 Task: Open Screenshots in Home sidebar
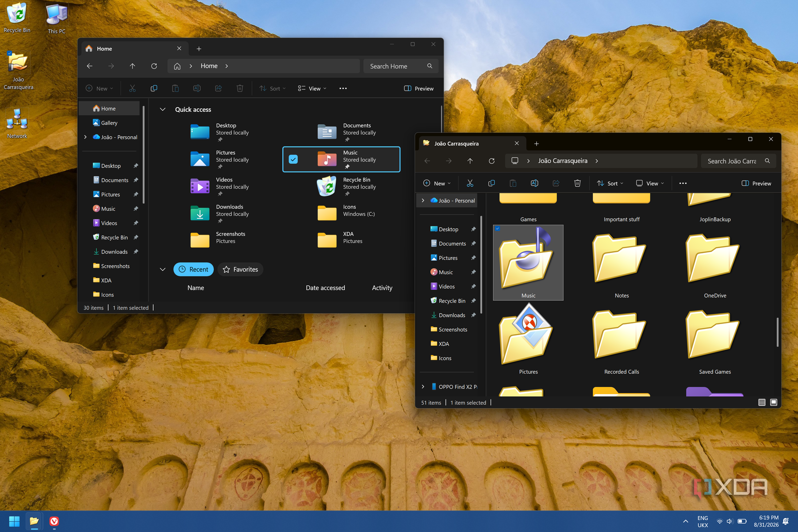click(x=115, y=266)
